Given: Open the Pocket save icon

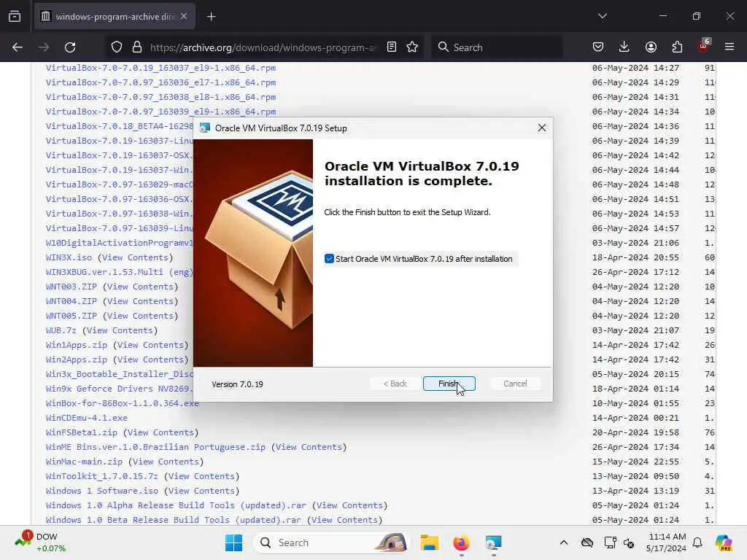Looking at the screenshot, I should 598,47.
